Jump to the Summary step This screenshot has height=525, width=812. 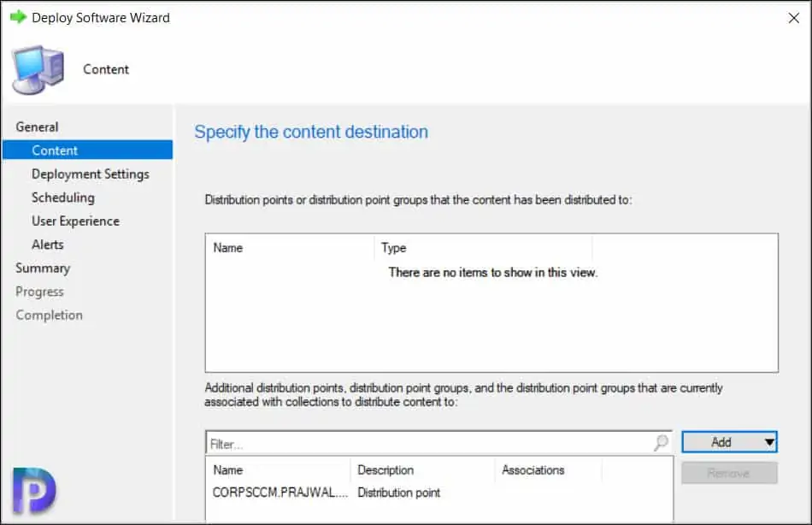(43, 268)
